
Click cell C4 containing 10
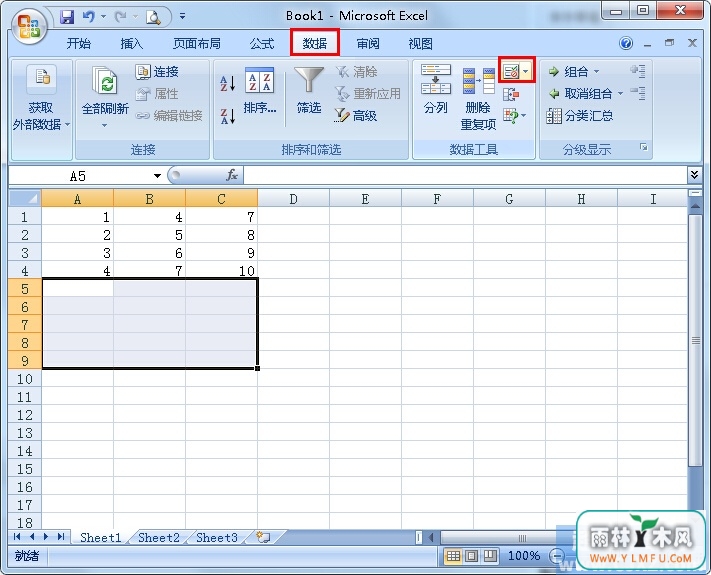click(x=221, y=271)
